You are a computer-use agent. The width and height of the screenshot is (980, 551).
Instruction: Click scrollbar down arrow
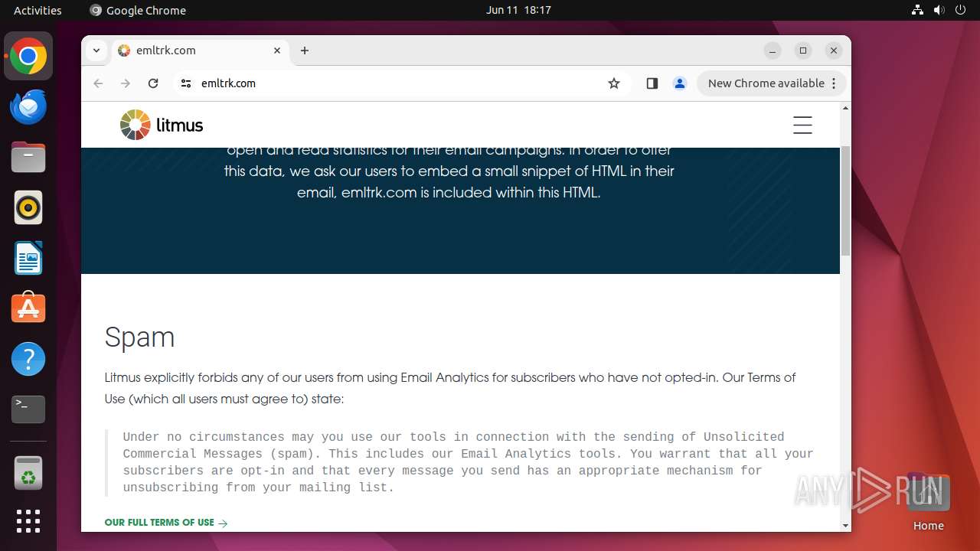pyautogui.click(x=845, y=526)
